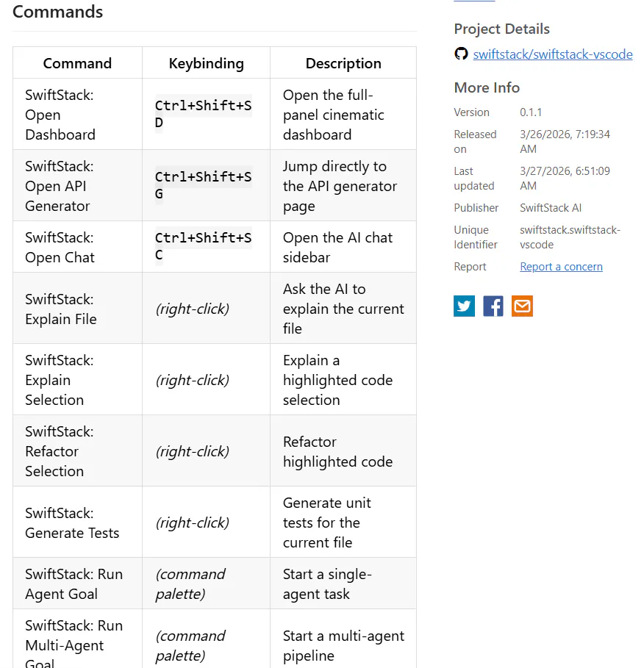Click the SwiftStack: Open Dashboard command cell
Screen dimensions: 644x668
tap(78, 114)
